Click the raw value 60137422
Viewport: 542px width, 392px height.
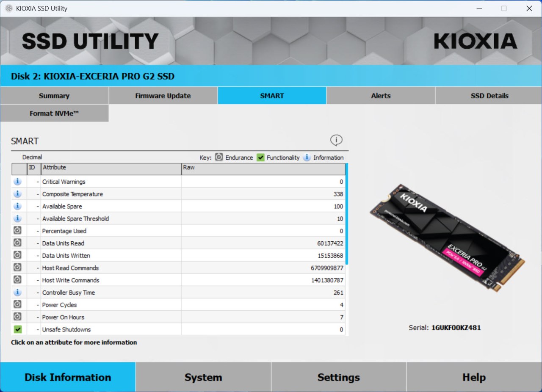(x=330, y=243)
